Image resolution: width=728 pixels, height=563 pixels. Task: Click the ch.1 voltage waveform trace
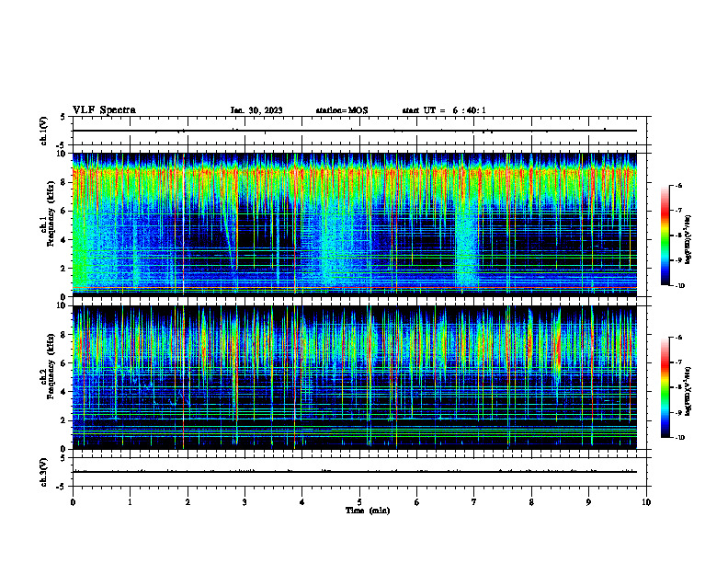coord(355,131)
